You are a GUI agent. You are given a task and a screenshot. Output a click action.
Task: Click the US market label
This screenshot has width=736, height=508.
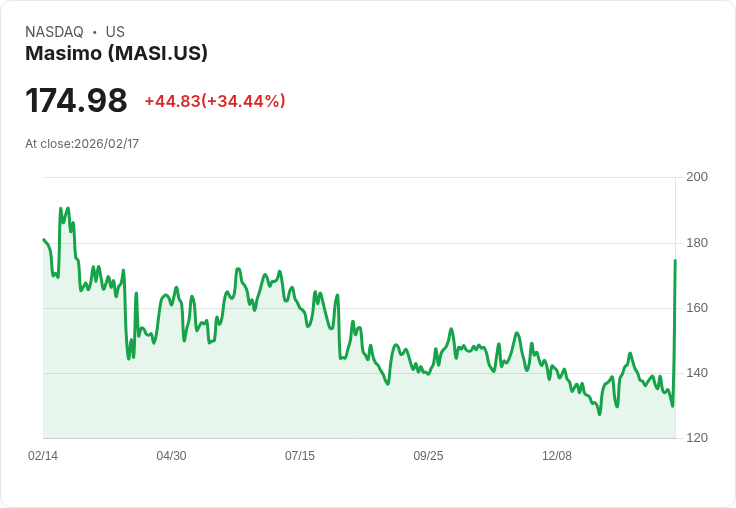[x=115, y=32]
